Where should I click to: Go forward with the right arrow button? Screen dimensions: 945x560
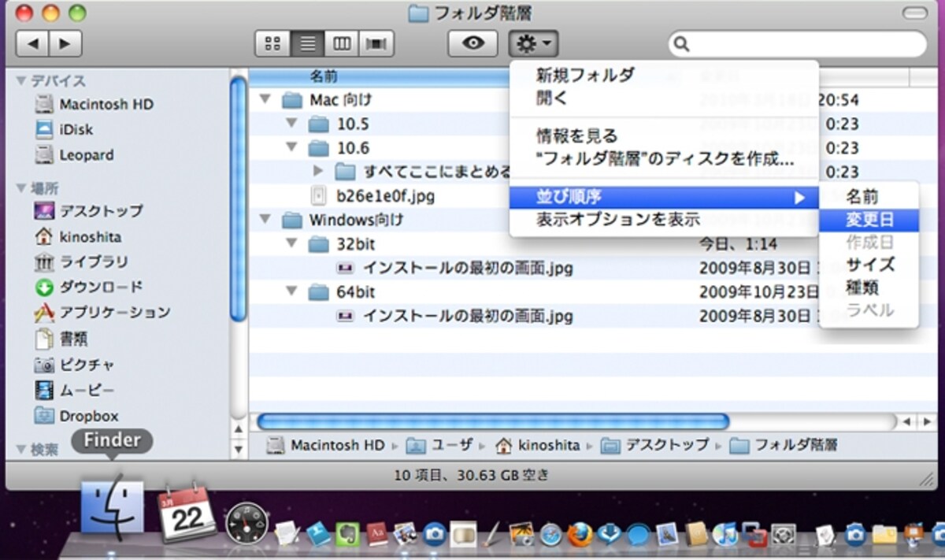(65, 43)
